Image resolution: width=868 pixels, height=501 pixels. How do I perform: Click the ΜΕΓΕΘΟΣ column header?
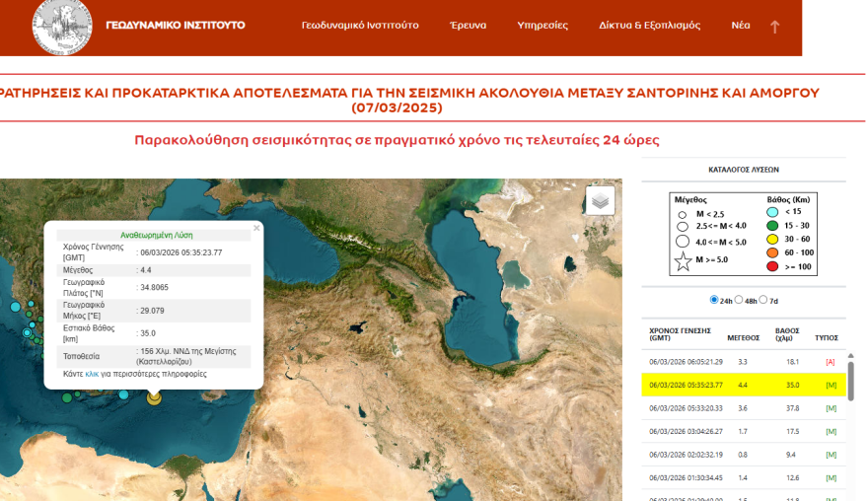coord(743,337)
